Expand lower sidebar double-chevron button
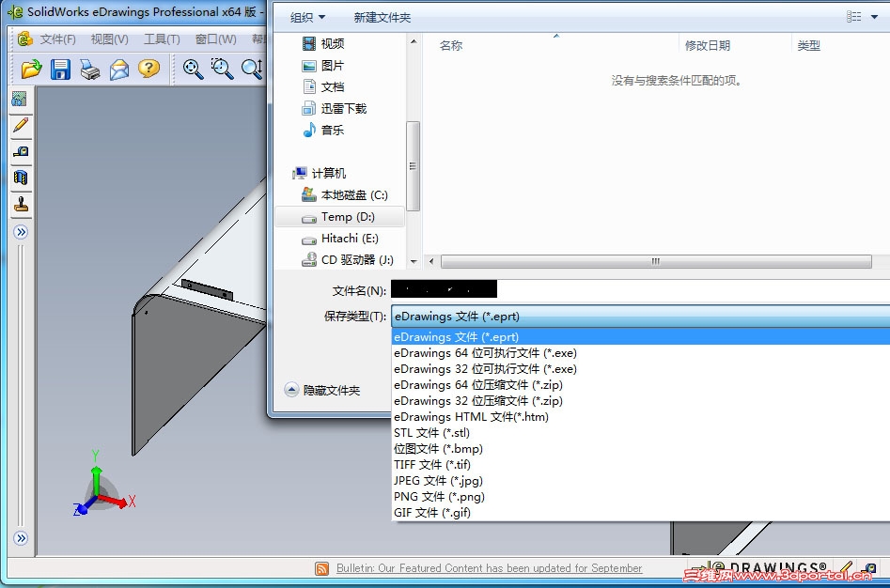 pos(21,538)
